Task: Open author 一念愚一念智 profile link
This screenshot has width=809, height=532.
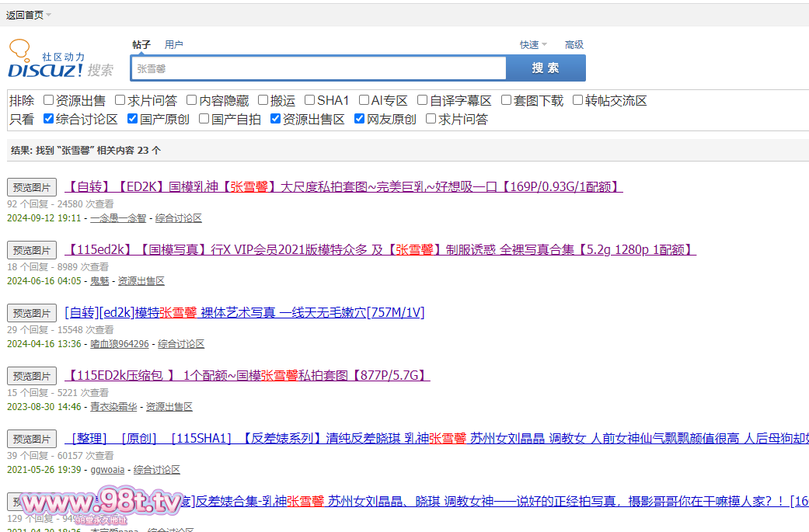Action: 118,218
